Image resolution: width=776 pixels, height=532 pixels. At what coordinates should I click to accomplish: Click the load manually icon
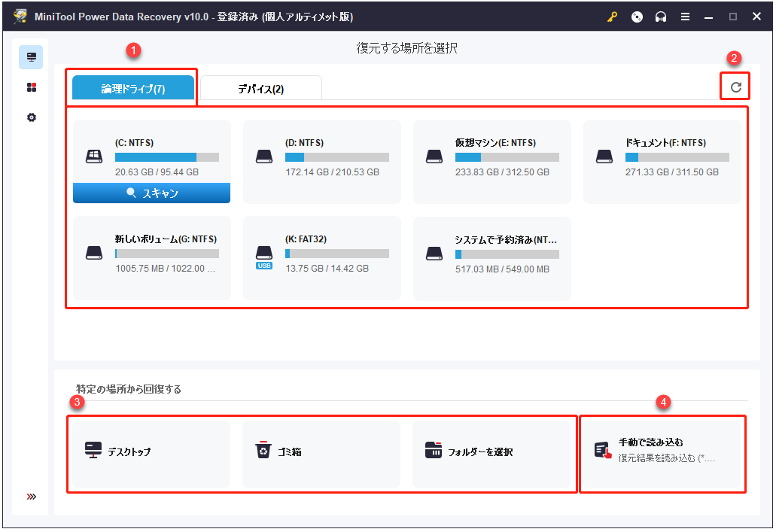click(x=604, y=450)
